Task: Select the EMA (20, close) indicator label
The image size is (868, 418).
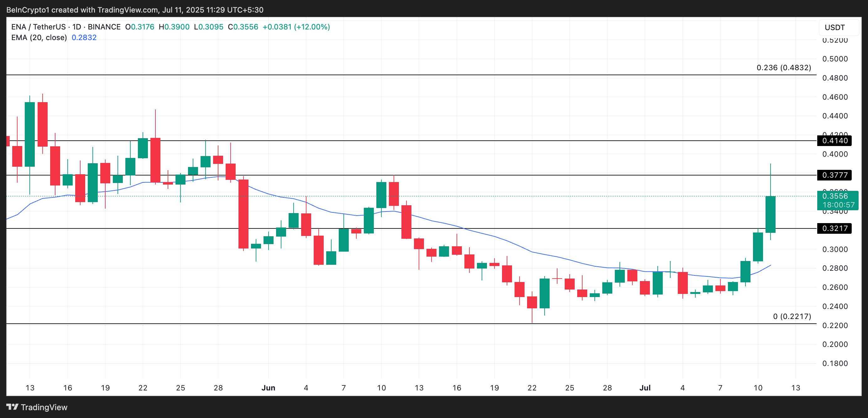Action: click(x=39, y=38)
